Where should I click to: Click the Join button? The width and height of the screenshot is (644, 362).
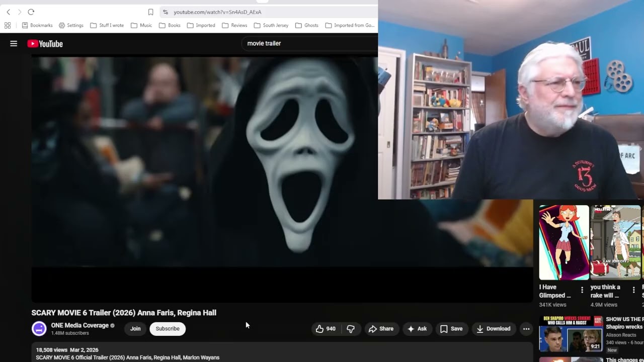point(135,329)
